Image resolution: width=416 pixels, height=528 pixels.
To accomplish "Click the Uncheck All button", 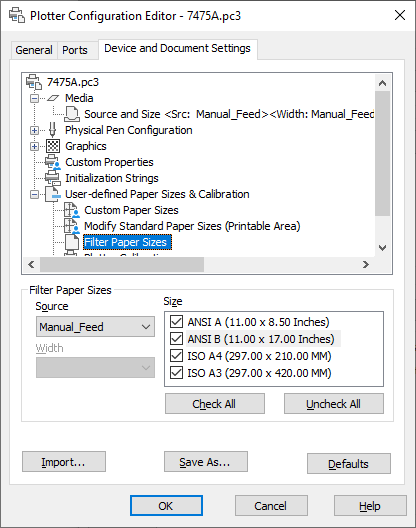I will click(x=333, y=403).
